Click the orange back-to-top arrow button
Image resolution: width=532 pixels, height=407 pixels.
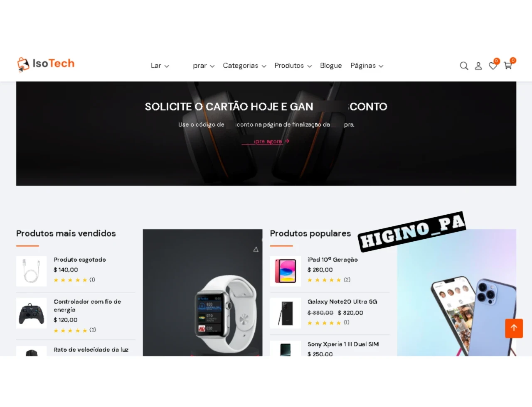click(x=514, y=328)
